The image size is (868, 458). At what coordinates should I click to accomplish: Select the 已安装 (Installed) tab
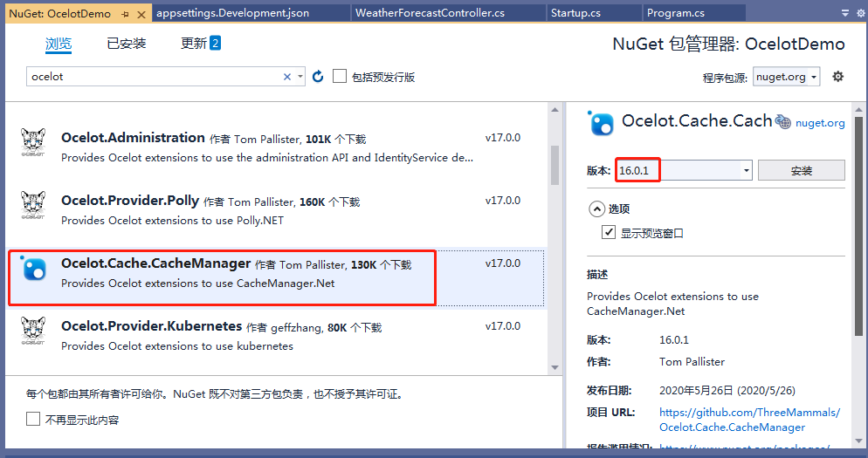pos(127,43)
